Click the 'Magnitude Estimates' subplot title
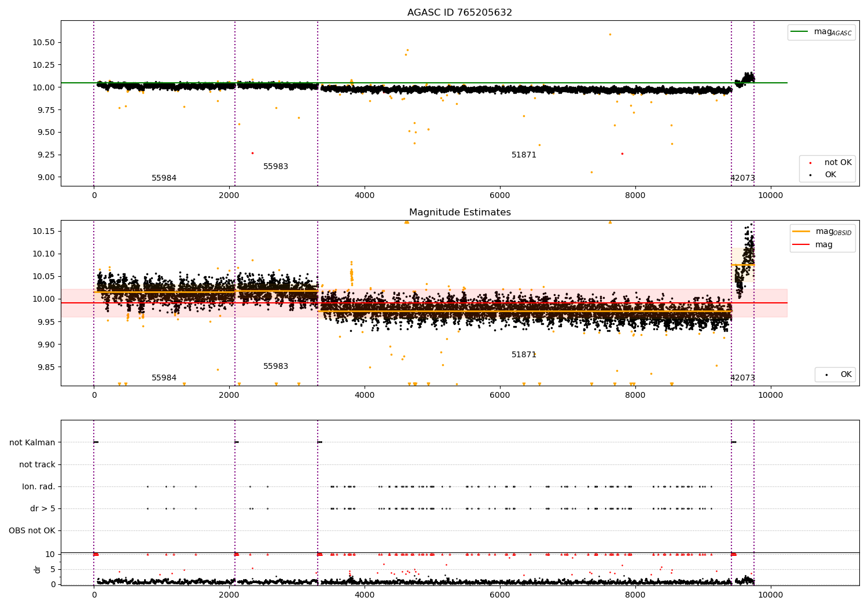Screen dimensions: 868x608 (459, 213)
